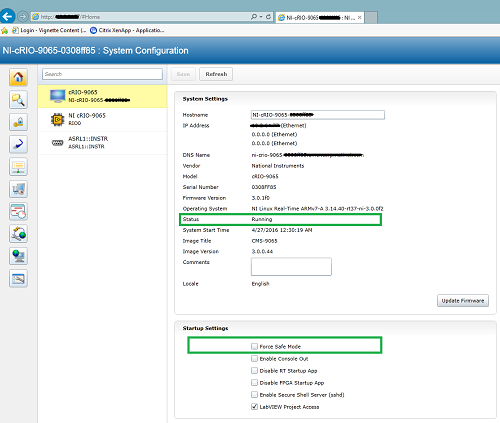Open a new browser tab
Image resolution: width=500 pixels, height=423 pixels.
371,17
